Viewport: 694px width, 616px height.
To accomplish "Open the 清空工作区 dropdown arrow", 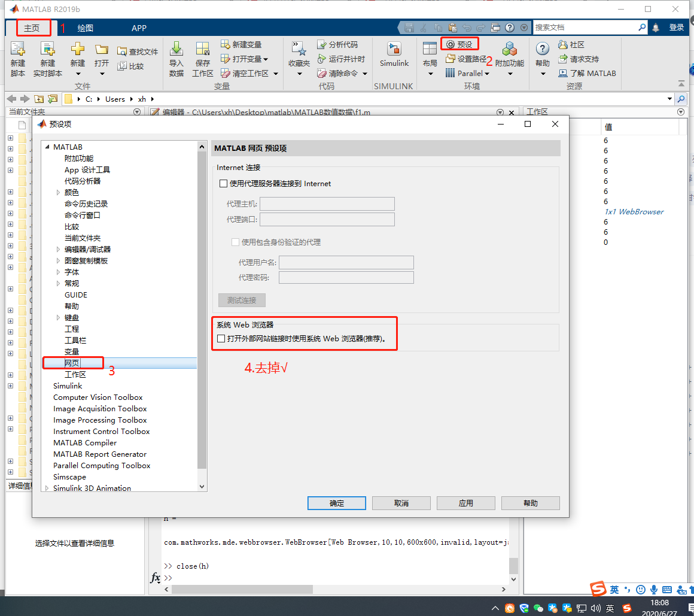I will (x=276, y=74).
